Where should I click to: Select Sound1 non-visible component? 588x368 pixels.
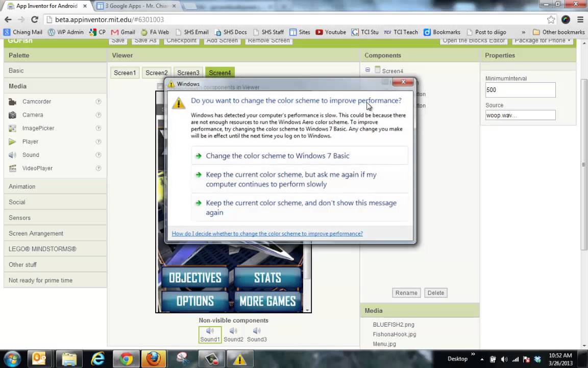coord(210,335)
